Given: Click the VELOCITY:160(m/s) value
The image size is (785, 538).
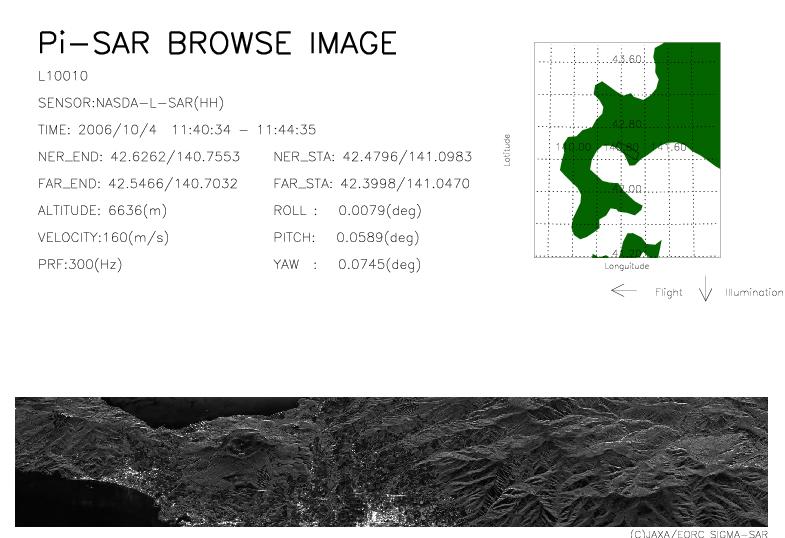Looking at the screenshot, I should coord(103,237).
